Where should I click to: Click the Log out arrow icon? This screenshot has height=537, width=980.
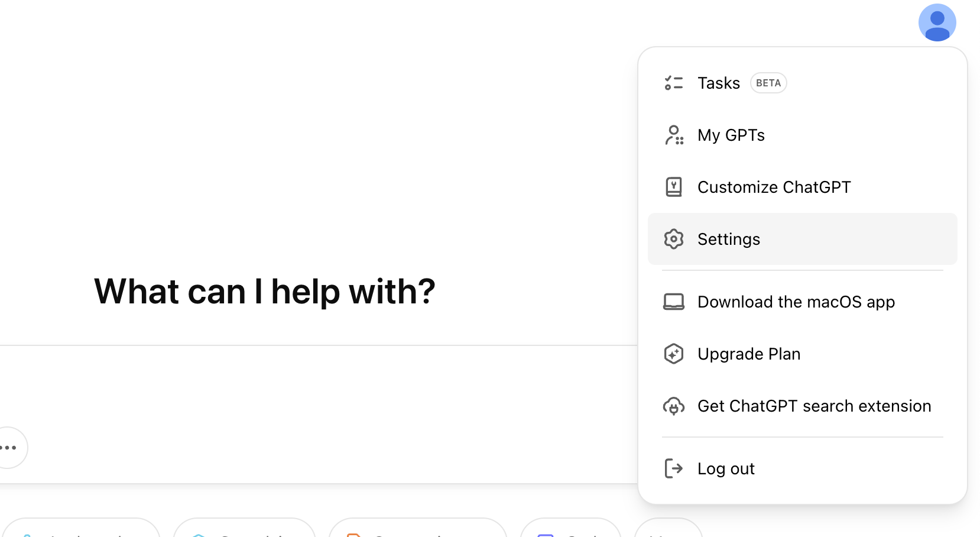(x=673, y=468)
